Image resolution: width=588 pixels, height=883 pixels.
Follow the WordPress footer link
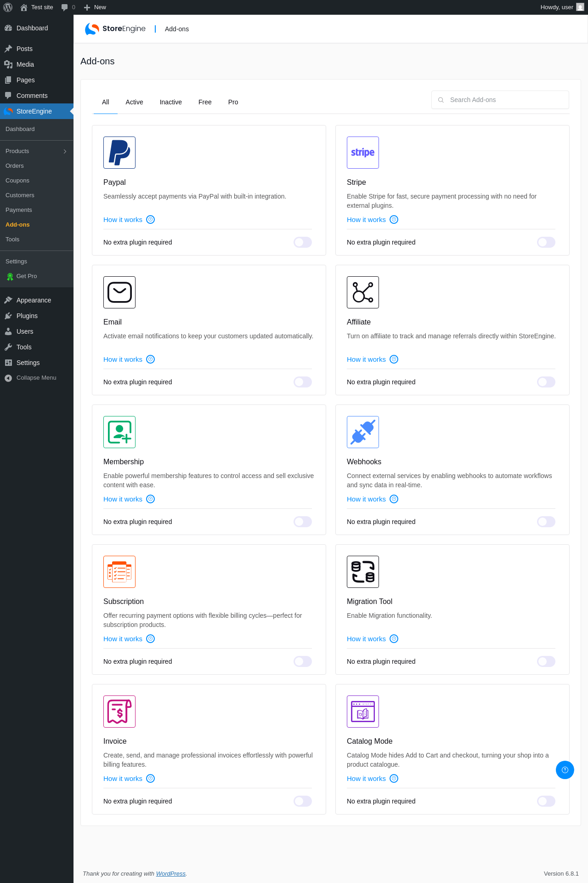170,874
